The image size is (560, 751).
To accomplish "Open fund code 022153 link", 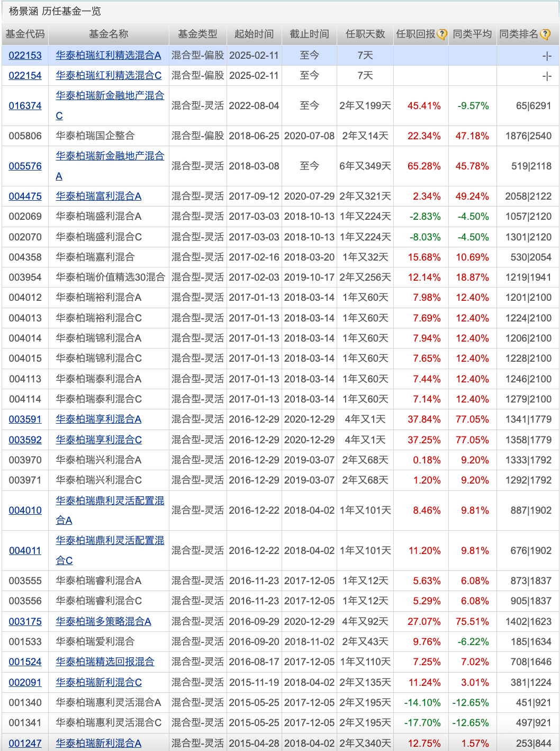I will tap(25, 55).
